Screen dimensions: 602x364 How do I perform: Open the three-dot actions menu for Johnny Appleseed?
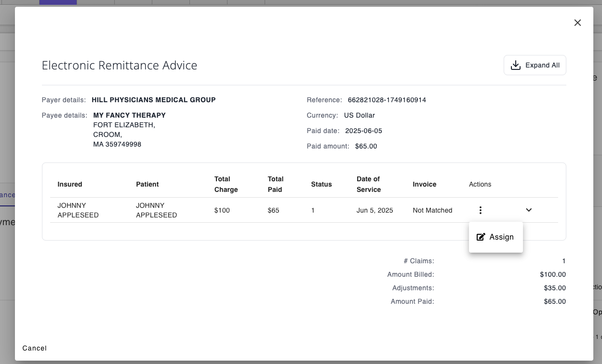480,210
